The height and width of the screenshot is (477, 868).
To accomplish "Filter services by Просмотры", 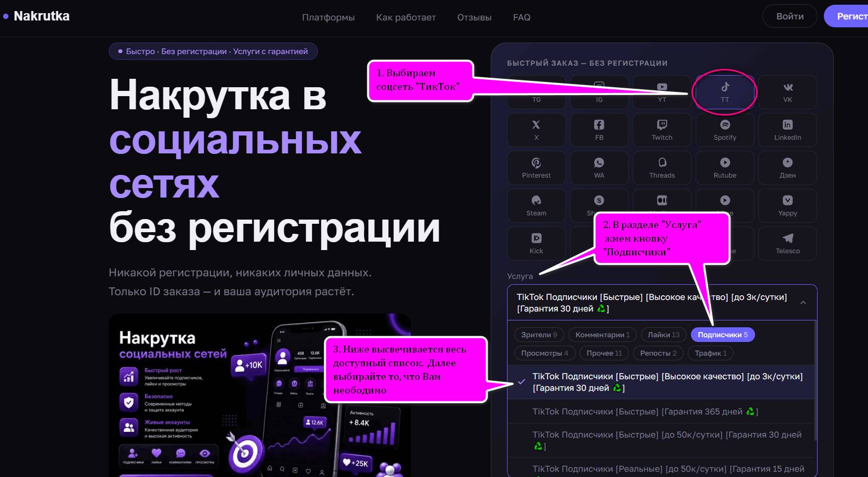I will pyautogui.click(x=545, y=353).
